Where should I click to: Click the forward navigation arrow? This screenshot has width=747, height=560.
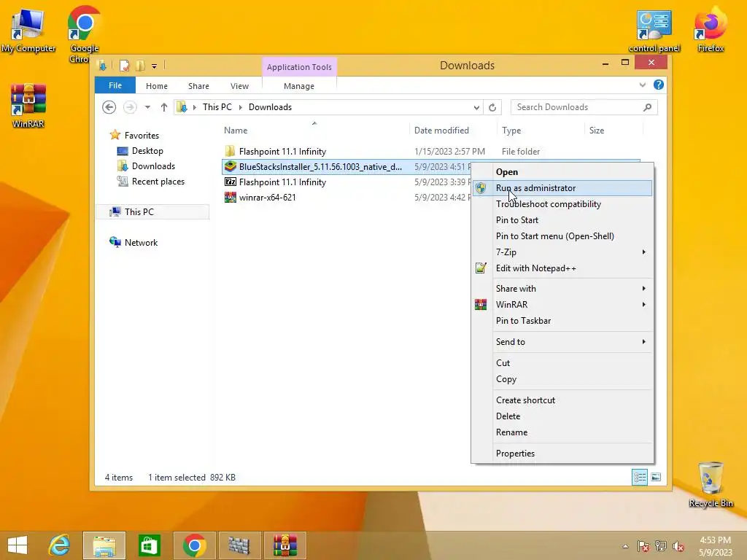130,107
